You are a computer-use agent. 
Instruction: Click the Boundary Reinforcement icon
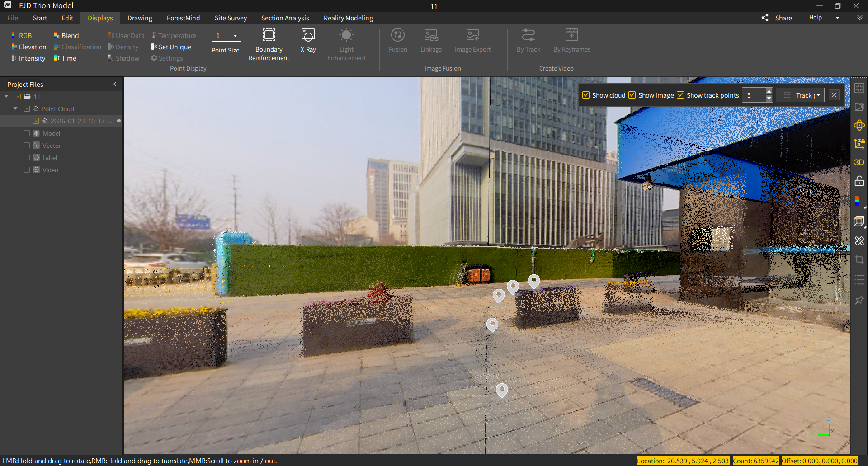point(269,35)
